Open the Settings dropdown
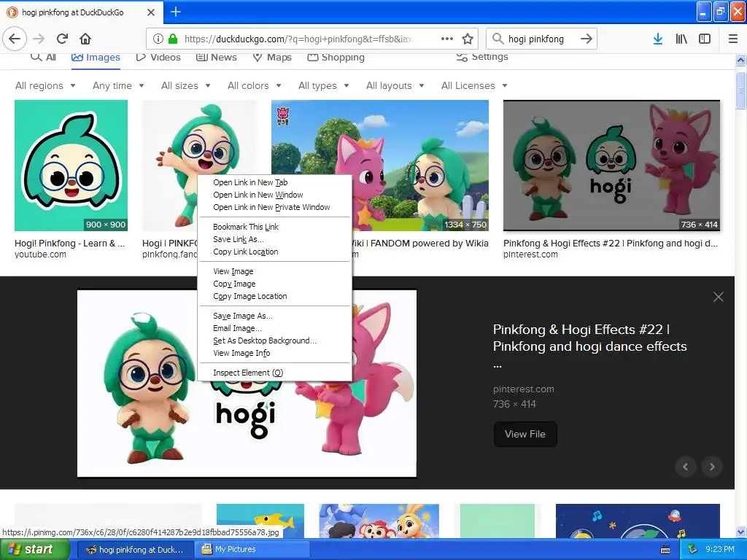This screenshot has width=747, height=560. [x=482, y=57]
